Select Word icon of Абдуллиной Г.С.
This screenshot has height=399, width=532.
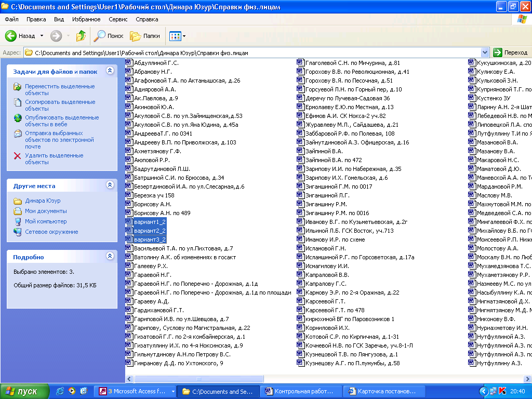coord(129,62)
